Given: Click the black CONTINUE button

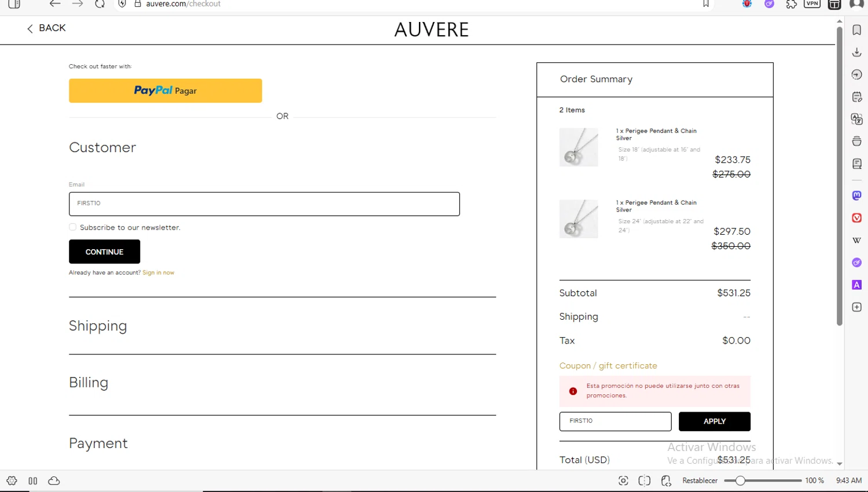Looking at the screenshot, I should click(104, 251).
